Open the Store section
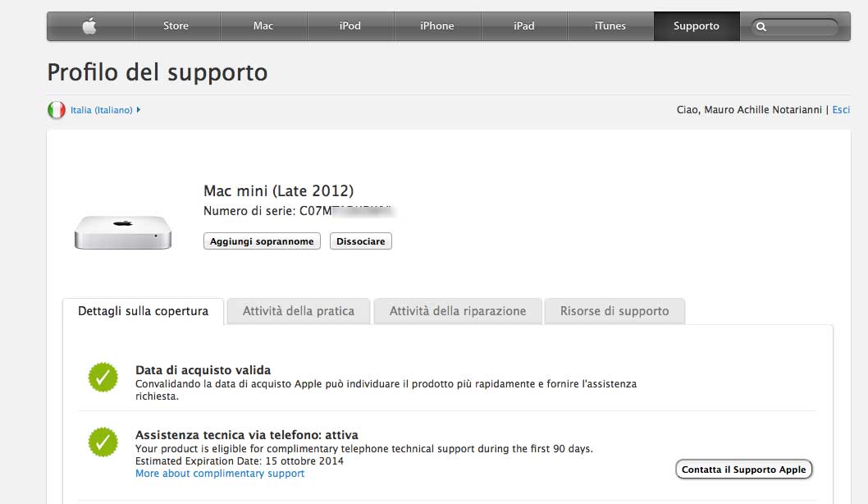 click(x=176, y=26)
